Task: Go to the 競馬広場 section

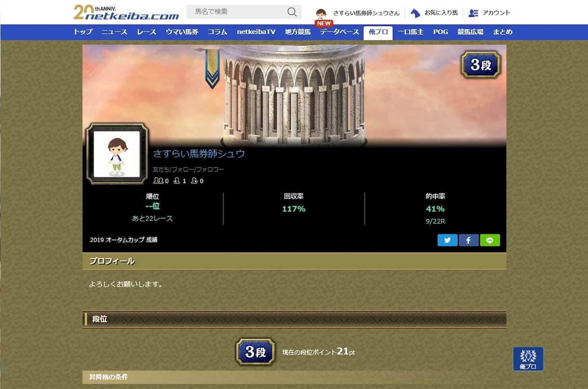Action: coord(470,32)
